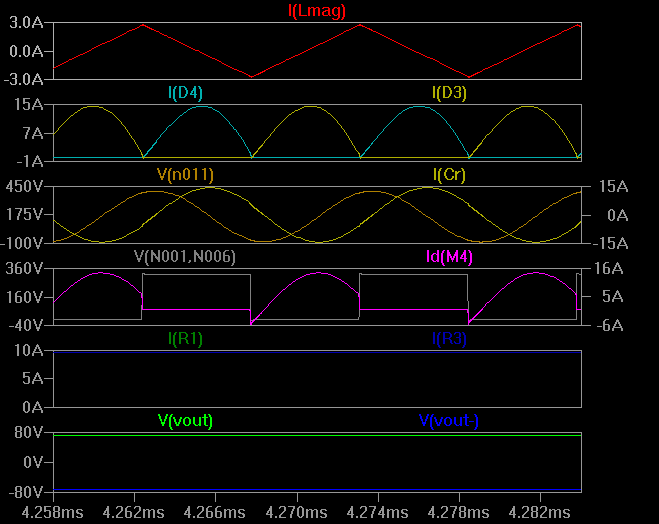Click the right-side -15A axis label
This screenshot has width=659, height=524.
click(x=611, y=243)
